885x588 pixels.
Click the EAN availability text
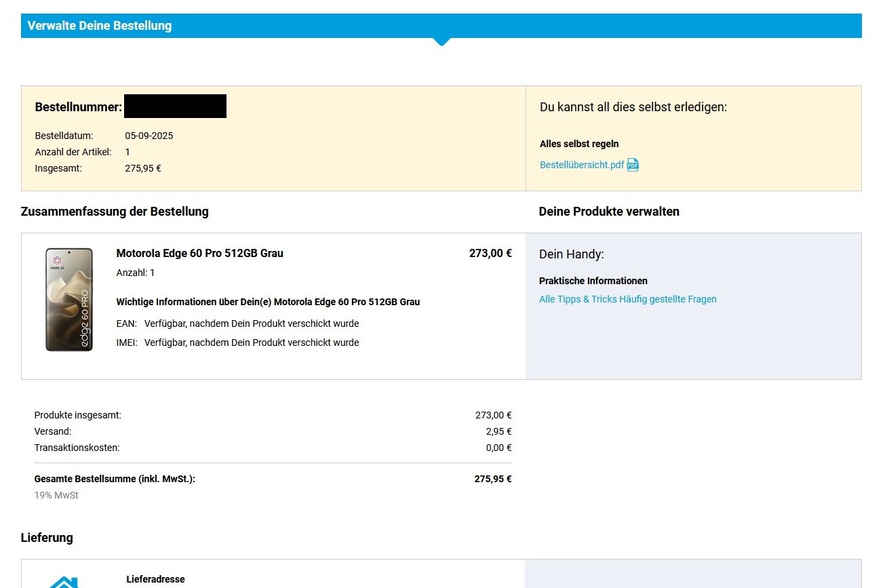tap(252, 324)
